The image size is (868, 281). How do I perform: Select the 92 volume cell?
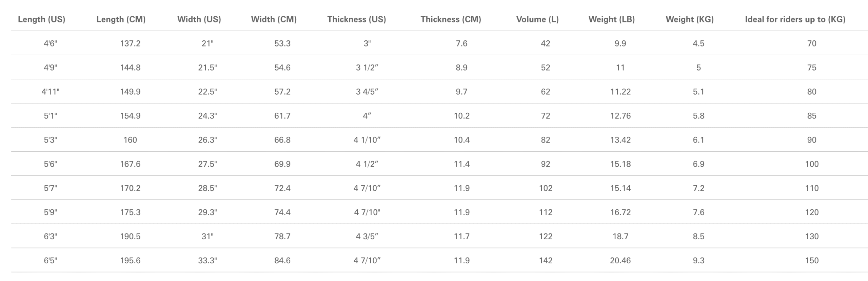(546, 164)
